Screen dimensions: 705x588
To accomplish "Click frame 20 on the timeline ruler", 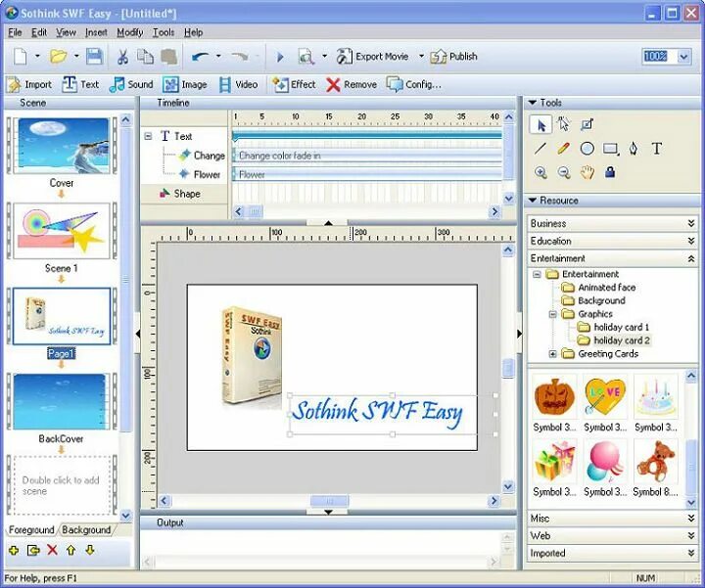I will point(361,117).
